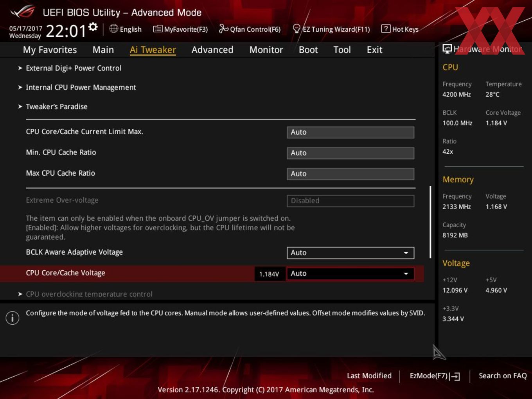532x399 pixels.
Task: Open the Exit tab
Action: click(x=374, y=50)
